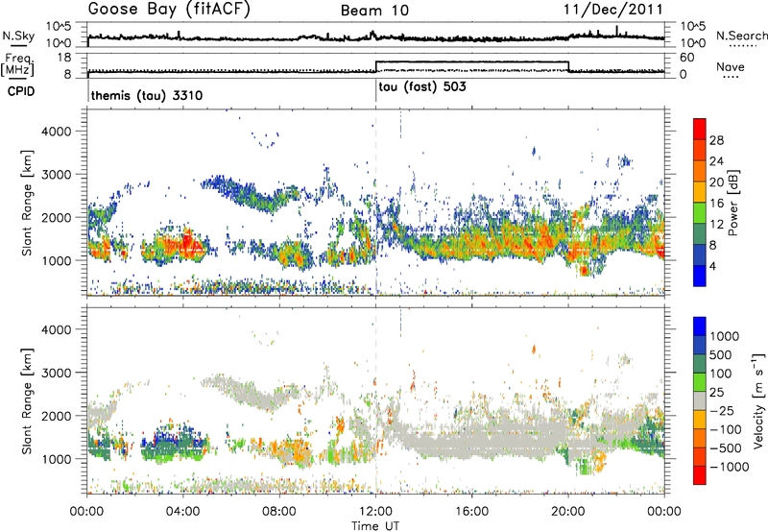Image resolution: width=768 pixels, height=532 pixels.
Task: Pick the light green Velocity segment between 25 and 100
Action: click(x=700, y=382)
